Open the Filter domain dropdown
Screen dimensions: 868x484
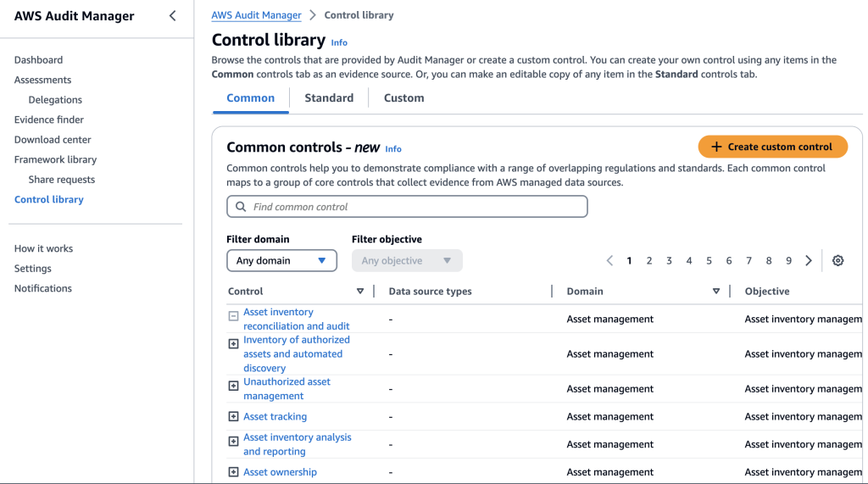pos(281,260)
